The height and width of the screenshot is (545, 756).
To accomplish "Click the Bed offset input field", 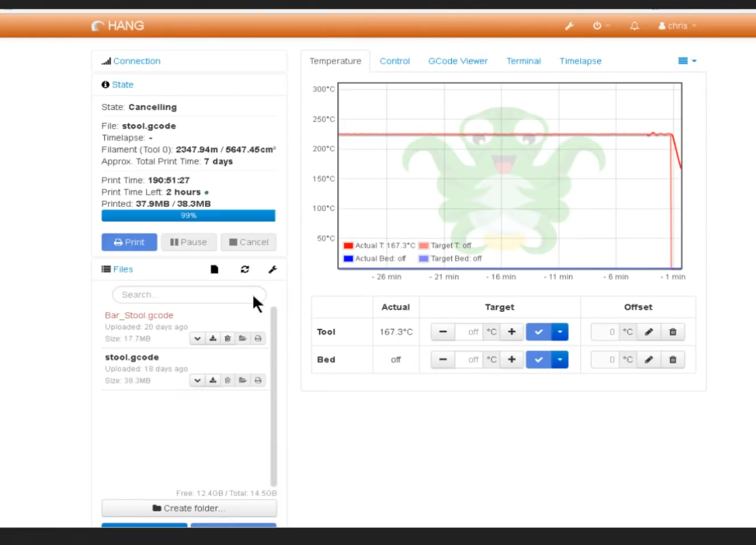I will (605, 359).
